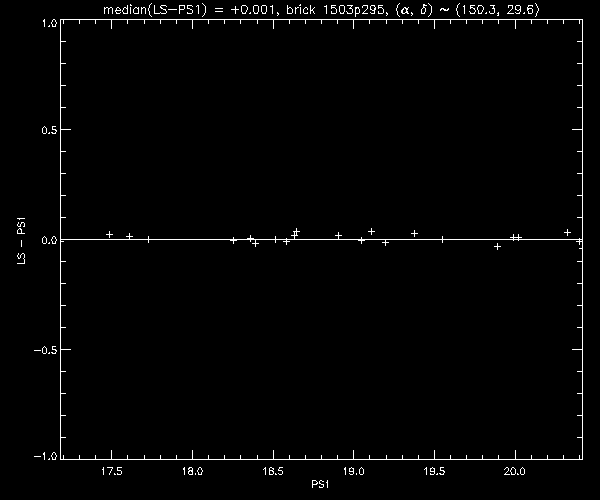Viewport: 600px width, 500px height.
Task: Click the "median(LS−PS1) = +0.001" title text
Action: pyautogui.click(x=189, y=10)
